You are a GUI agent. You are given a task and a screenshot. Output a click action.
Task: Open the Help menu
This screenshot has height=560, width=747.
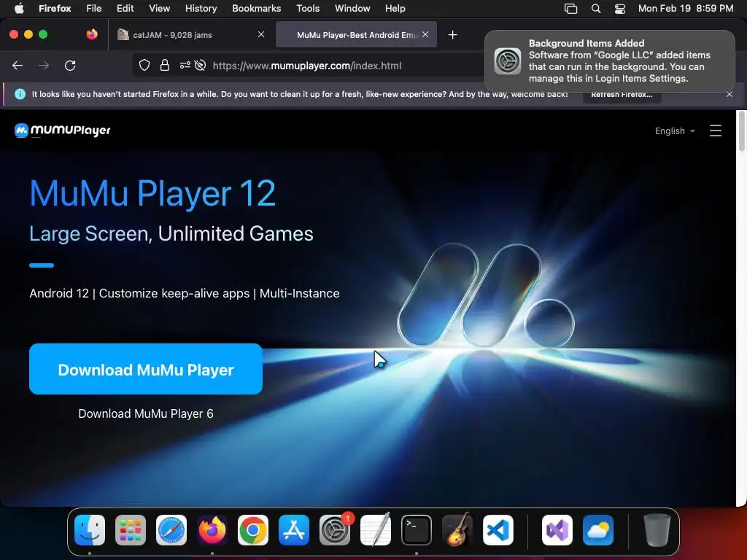click(395, 8)
